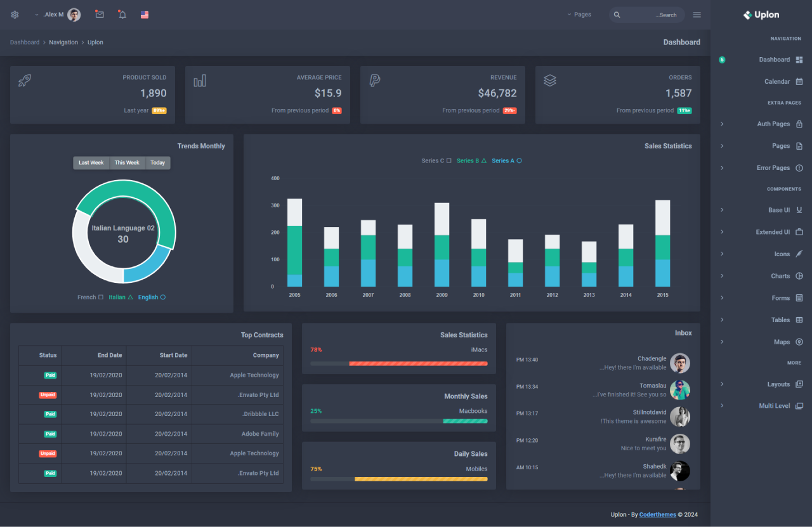Click the rocket icon on Product Sold card
This screenshot has width=812, height=527.
[x=25, y=81]
